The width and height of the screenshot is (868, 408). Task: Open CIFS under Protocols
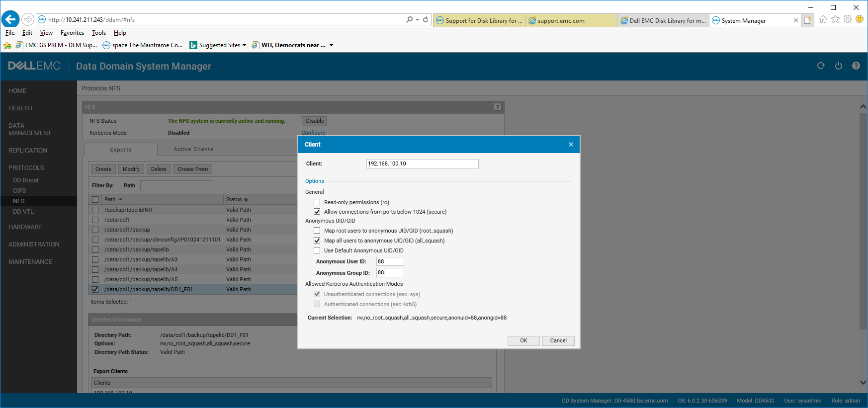19,191
